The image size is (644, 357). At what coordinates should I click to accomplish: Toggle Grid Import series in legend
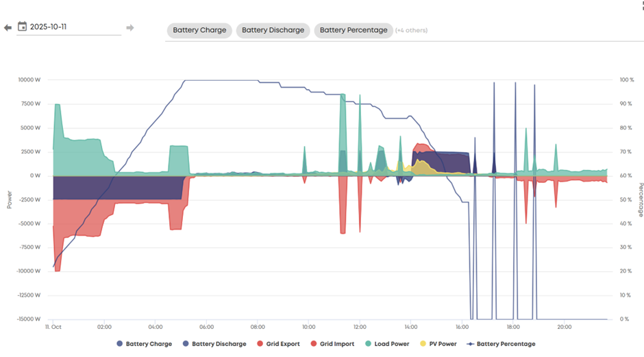click(332, 344)
